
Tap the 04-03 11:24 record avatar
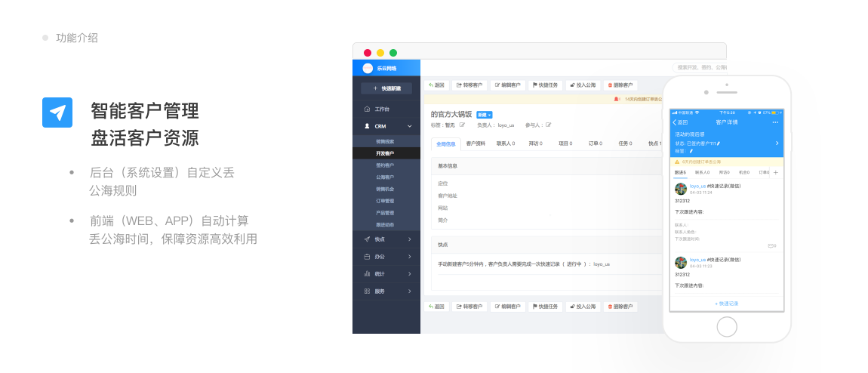click(x=681, y=189)
